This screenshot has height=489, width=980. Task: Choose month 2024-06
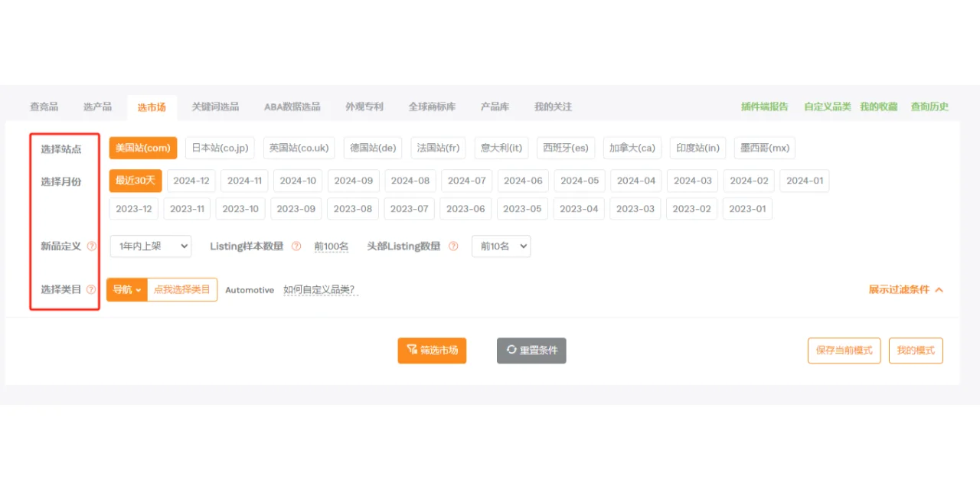(523, 181)
